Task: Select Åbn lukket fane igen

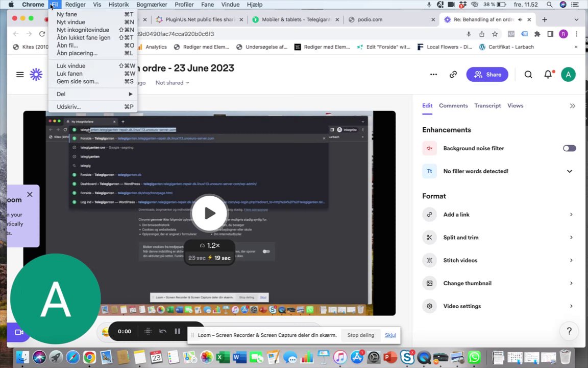Action: coord(92,37)
